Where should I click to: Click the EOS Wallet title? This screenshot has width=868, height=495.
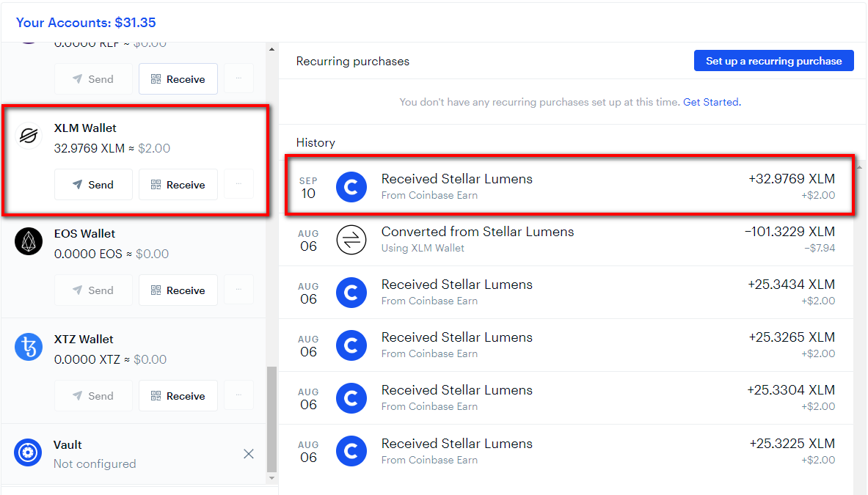tap(84, 233)
